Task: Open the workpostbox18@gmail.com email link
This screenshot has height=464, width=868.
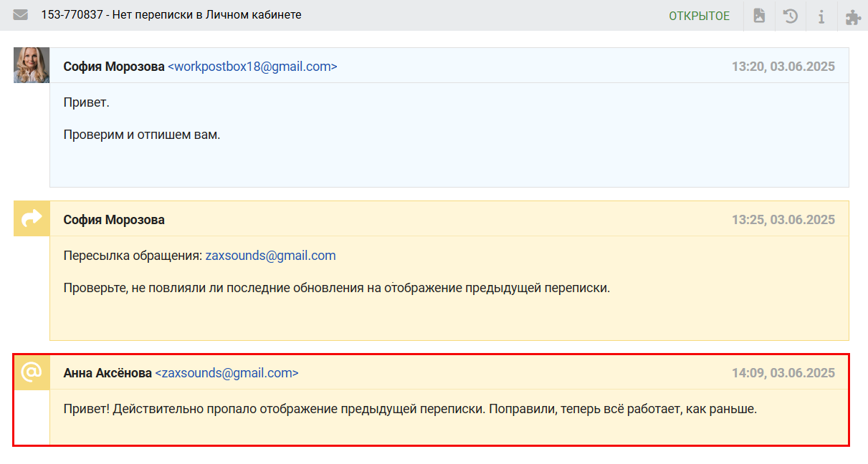Action: click(252, 67)
